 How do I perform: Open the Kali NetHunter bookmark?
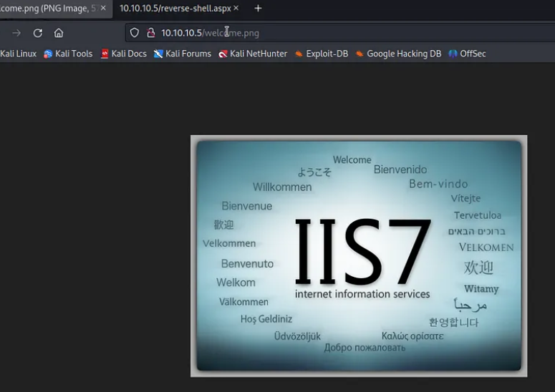(x=253, y=54)
